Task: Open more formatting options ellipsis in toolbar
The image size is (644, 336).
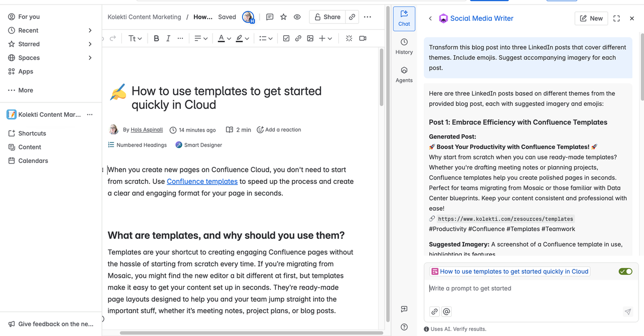Action: tap(180, 38)
